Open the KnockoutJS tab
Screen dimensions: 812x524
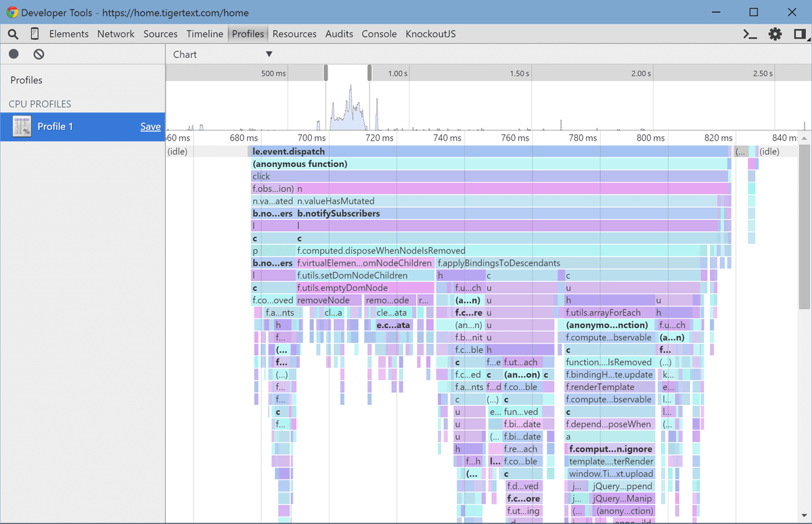(430, 34)
